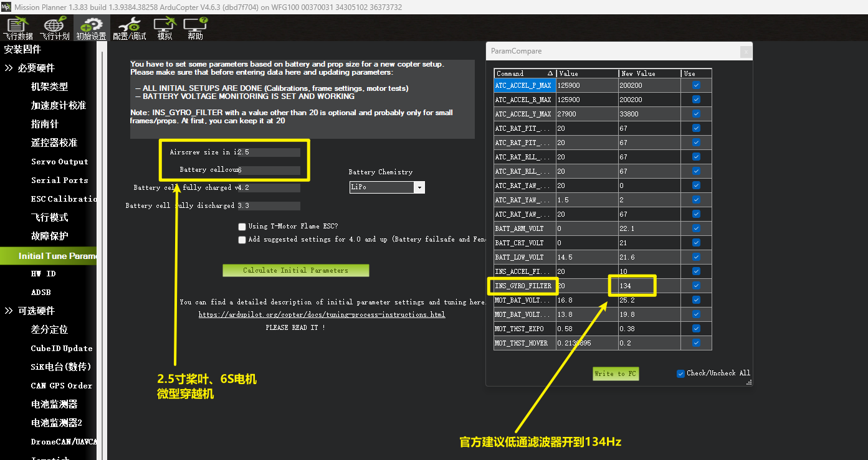Viewport: 868px width, 460px height.
Task: Select ESC Calibration item
Action: (x=64, y=199)
